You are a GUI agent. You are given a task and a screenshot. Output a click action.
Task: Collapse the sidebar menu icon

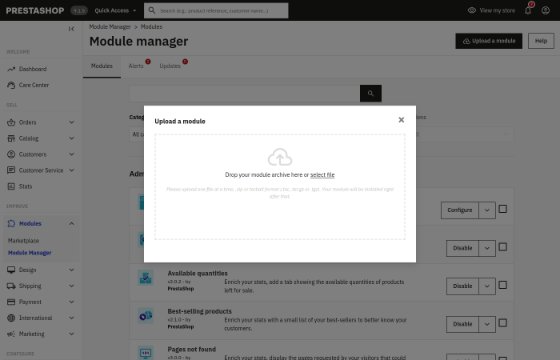click(x=71, y=29)
